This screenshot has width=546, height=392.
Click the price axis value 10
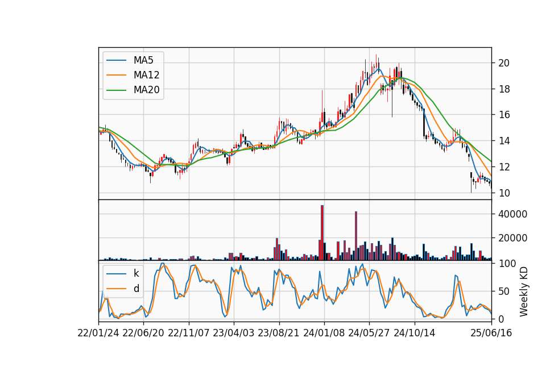tap(504, 193)
